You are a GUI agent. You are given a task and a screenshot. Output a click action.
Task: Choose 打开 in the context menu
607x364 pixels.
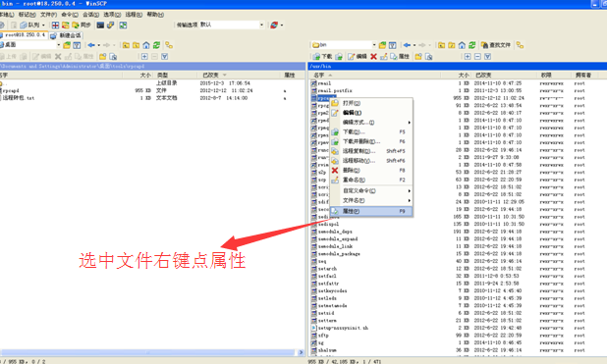(371, 103)
